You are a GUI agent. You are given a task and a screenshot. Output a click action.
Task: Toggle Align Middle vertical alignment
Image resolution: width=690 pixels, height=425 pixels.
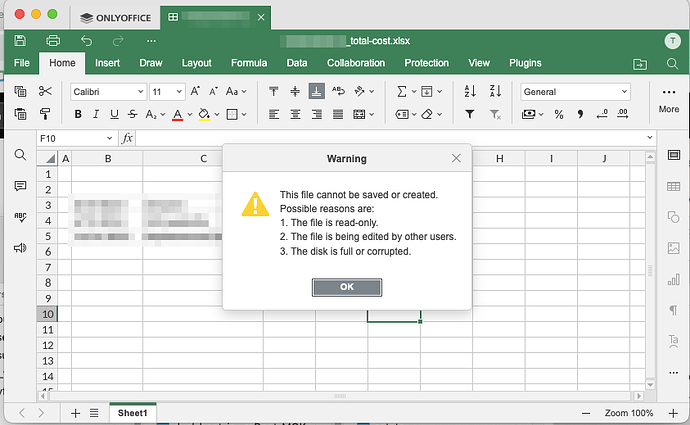tap(295, 92)
